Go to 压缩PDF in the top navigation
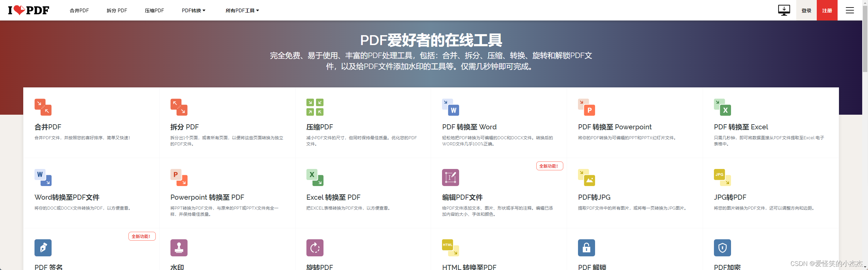Viewport: 868px width, 270px height. tap(154, 11)
